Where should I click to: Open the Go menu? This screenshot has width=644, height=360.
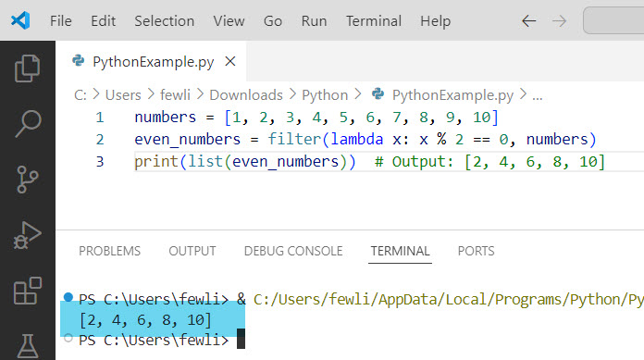(273, 21)
